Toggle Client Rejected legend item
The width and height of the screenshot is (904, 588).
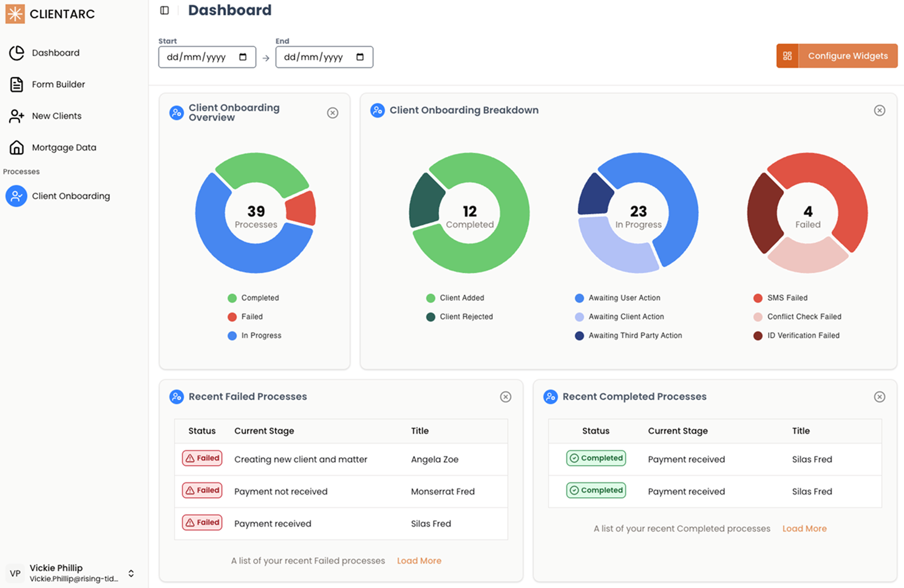460,317
